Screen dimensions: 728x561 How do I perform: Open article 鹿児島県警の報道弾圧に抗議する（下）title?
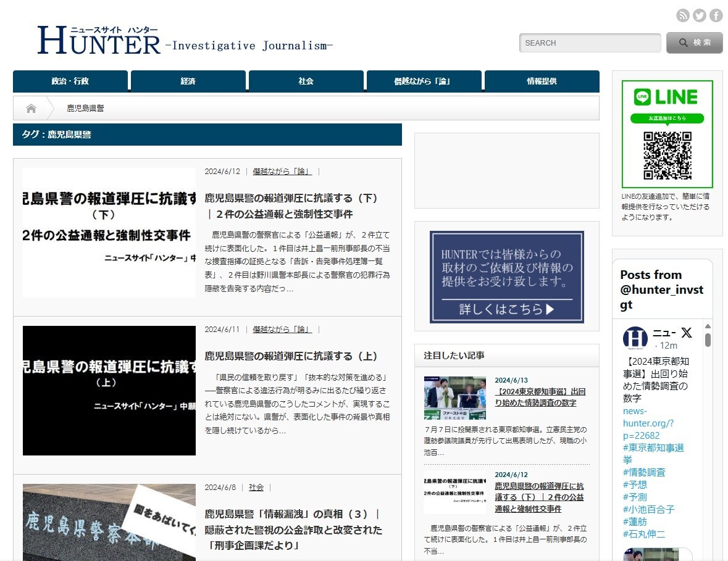(291, 206)
